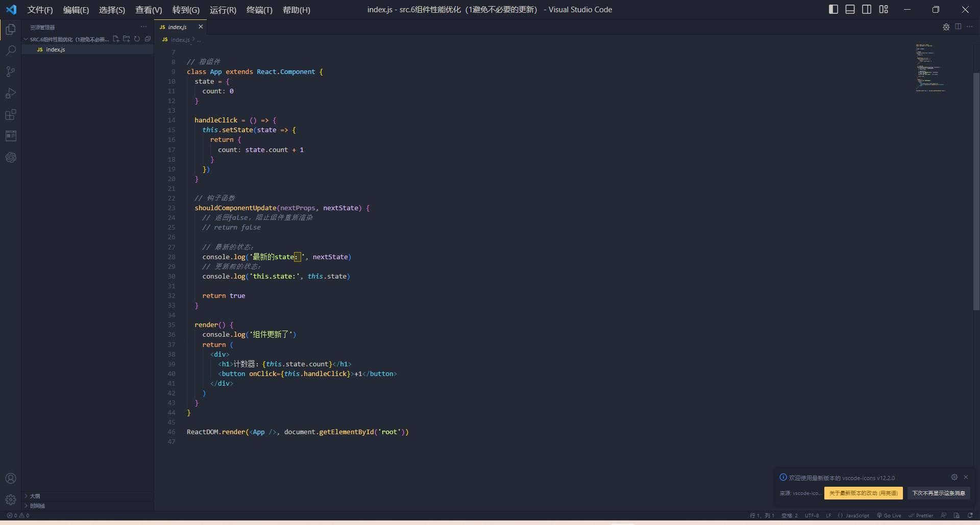Open the Source Control view

[x=11, y=71]
